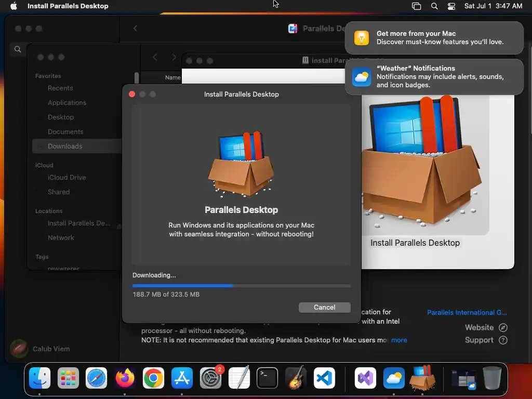This screenshot has width=532, height=399.
Task: Open the developer Website link
Action: [486, 327]
